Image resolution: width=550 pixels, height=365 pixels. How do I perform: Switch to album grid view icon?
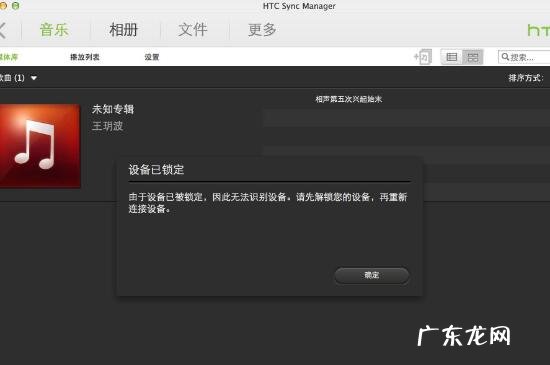point(472,57)
